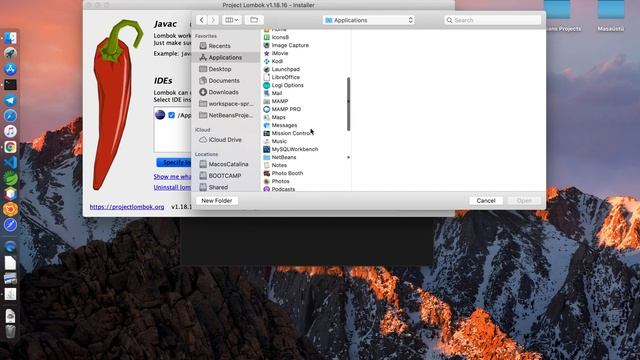Go back using the back chevron
This screenshot has height=360, width=640.
202,20
